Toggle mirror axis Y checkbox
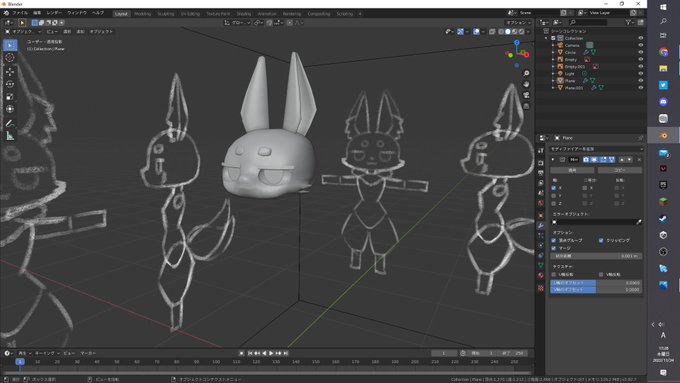Viewport: 680px width, 383px height. click(554, 196)
